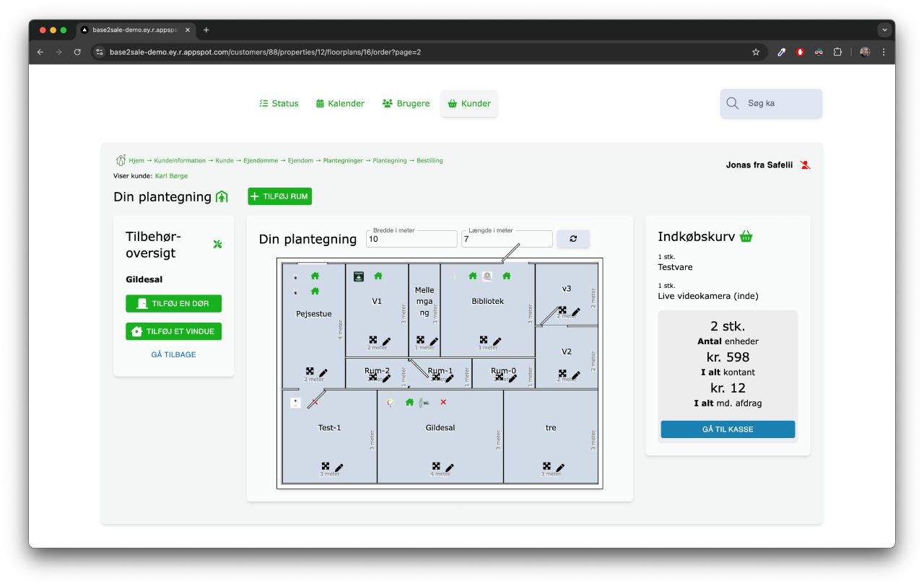The image size is (924, 586).
Task: Open the Brugere navigation item
Action: (x=406, y=103)
